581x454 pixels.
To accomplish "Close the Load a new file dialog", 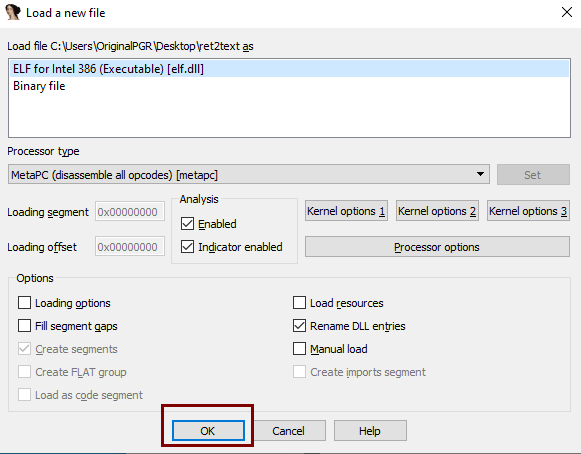I will pos(567,12).
